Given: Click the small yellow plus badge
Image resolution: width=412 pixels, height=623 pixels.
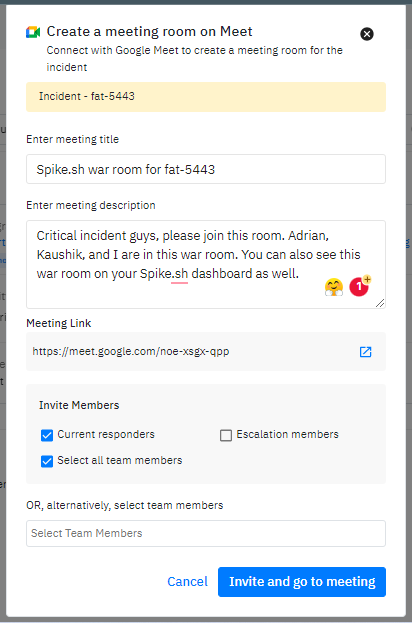Looking at the screenshot, I should tap(367, 279).
